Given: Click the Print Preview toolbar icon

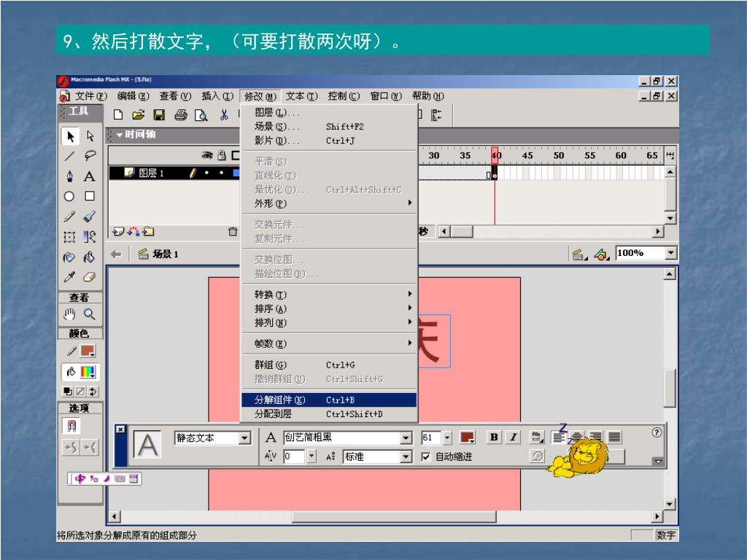Looking at the screenshot, I should (201, 114).
